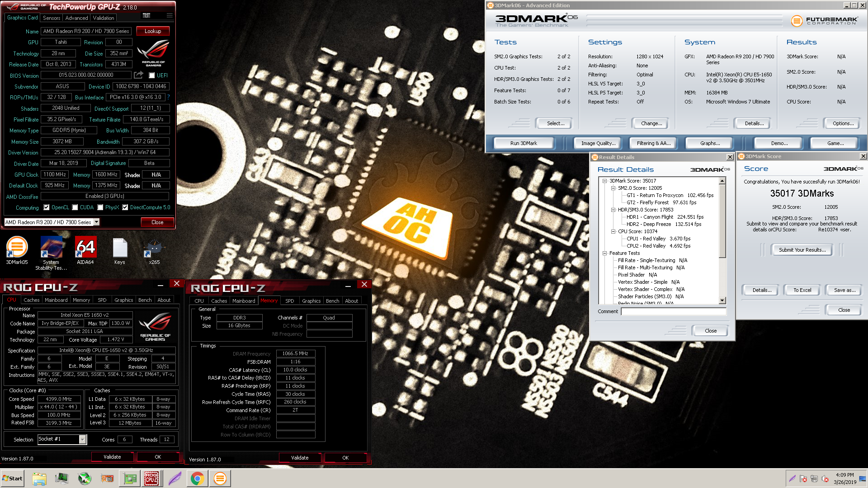Click the purple feather taskbar icon
Screen dimensions: 868x488
coord(175,479)
